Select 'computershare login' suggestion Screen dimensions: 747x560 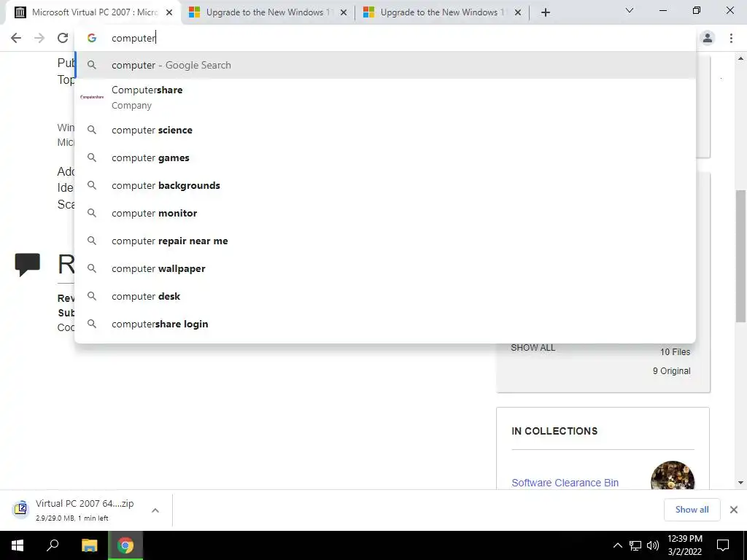[x=385, y=324]
